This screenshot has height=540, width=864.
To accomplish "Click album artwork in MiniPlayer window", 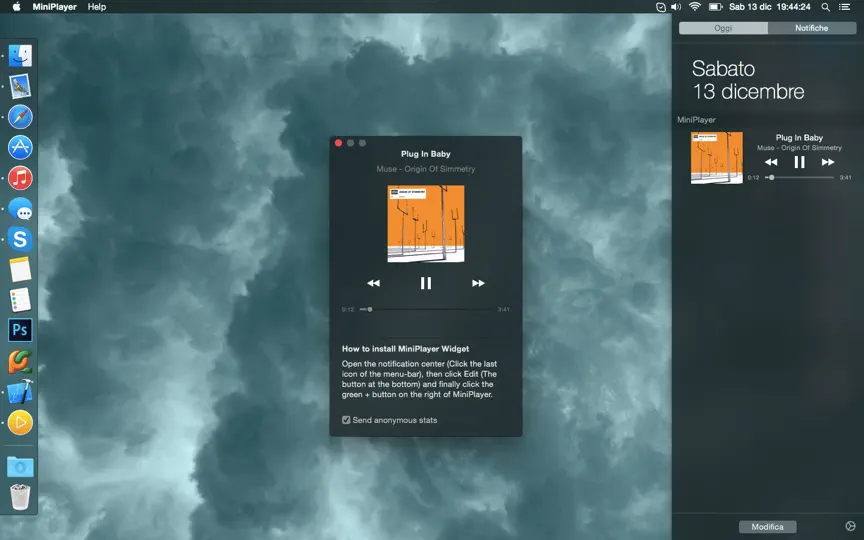I will click(x=425, y=224).
